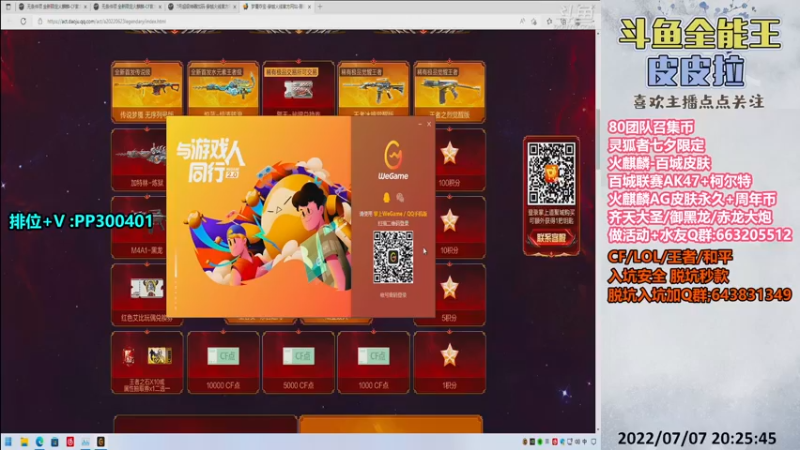Screen dimensions: 800x450
Task: Click the browser address bar URL
Action: [x=106, y=21]
